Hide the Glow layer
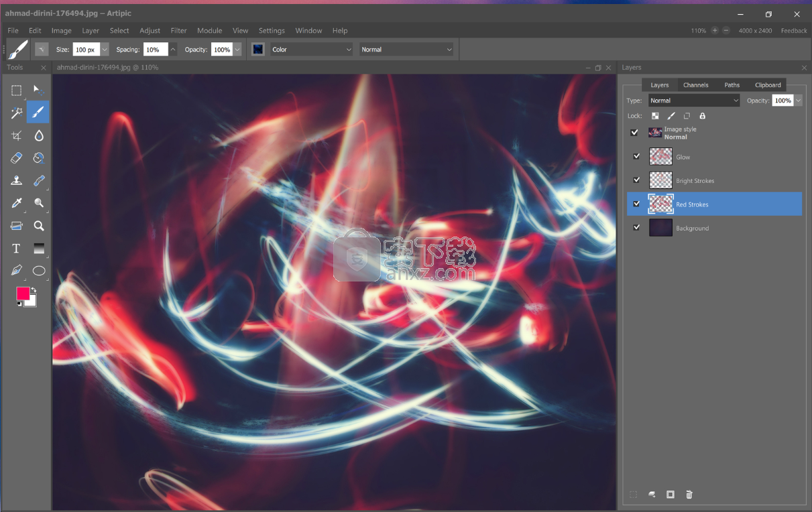This screenshot has height=512, width=812. [x=636, y=157]
